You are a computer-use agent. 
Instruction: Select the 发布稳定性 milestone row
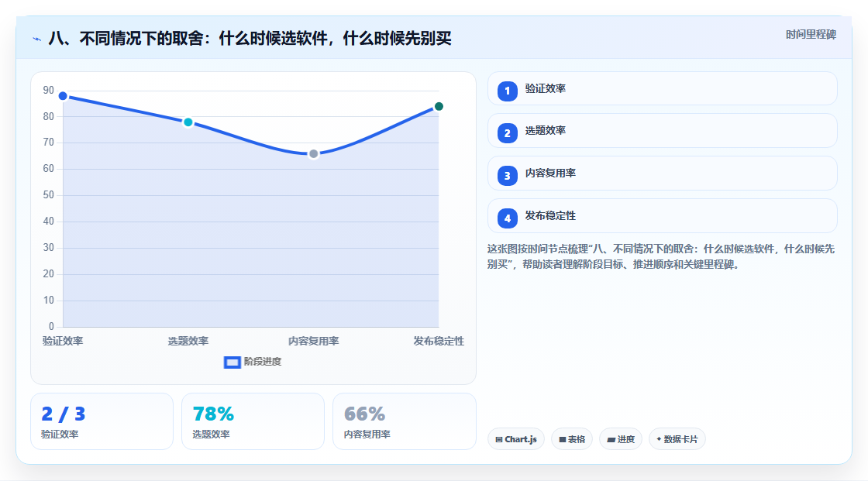(x=662, y=216)
